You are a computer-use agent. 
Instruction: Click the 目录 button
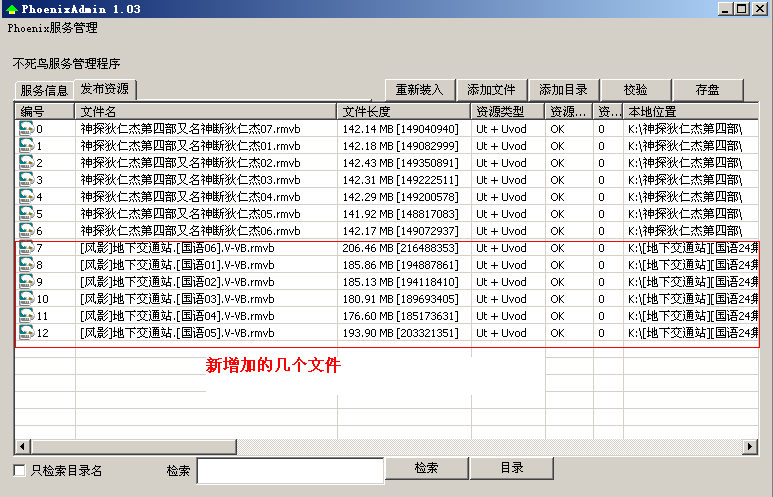click(x=512, y=468)
